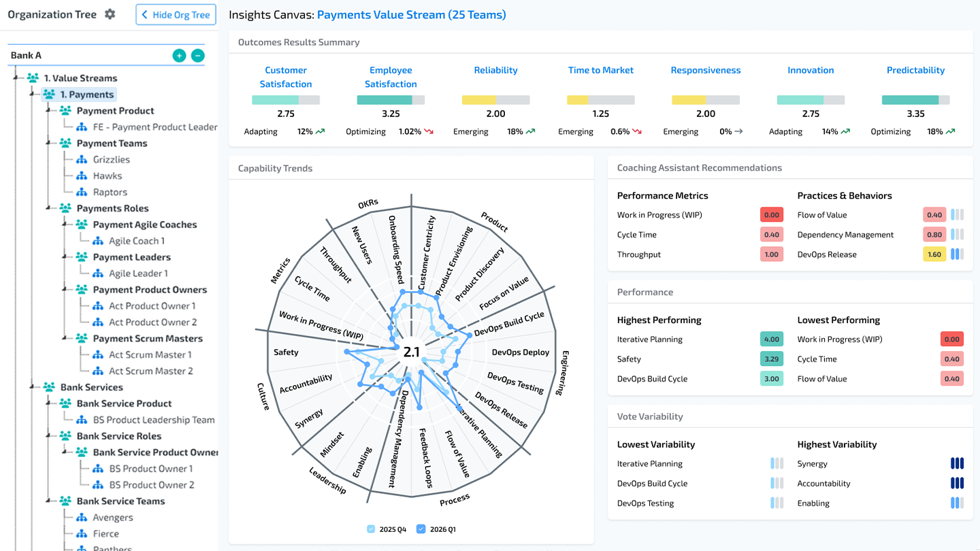The width and height of the screenshot is (980, 551).
Task: Click the Predictability progress bar
Action: pyautogui.click(x=915, y=100)
